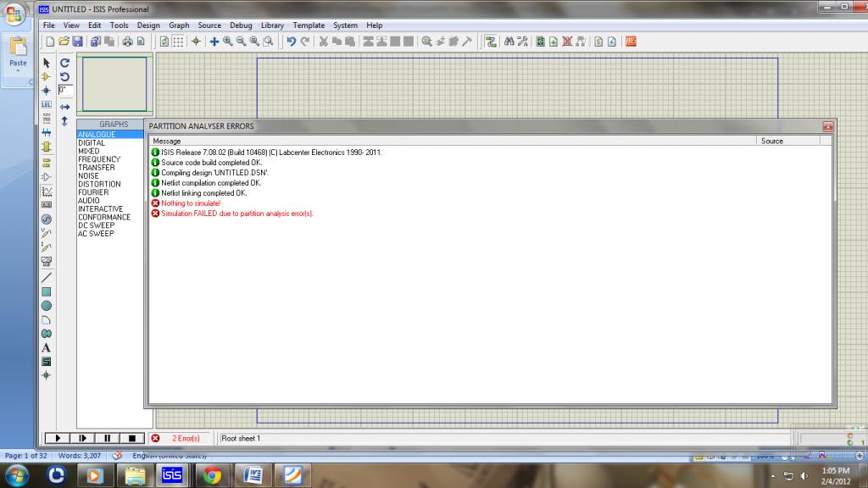Click the 2 Error(s) status message
The image size is (868, 488).
pyautogui.click(x=186, y=438)
